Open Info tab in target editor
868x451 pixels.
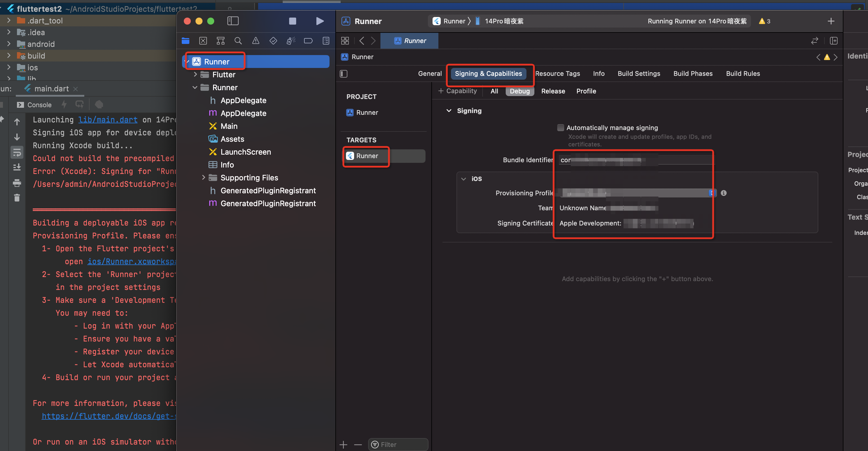pos(599,74)
